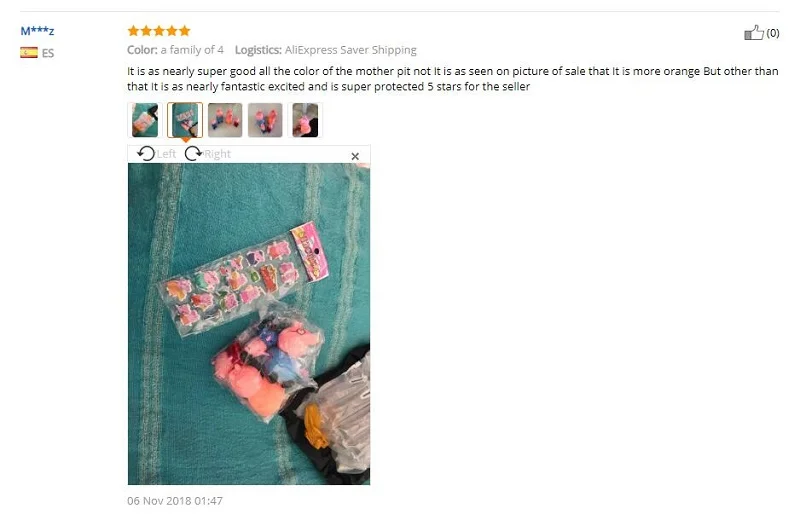Image resolution: width=800 pixels, height=520 pixels.
Task: Click the Spain flag icon
Action: pyautogui.click(x=29, y=53)
